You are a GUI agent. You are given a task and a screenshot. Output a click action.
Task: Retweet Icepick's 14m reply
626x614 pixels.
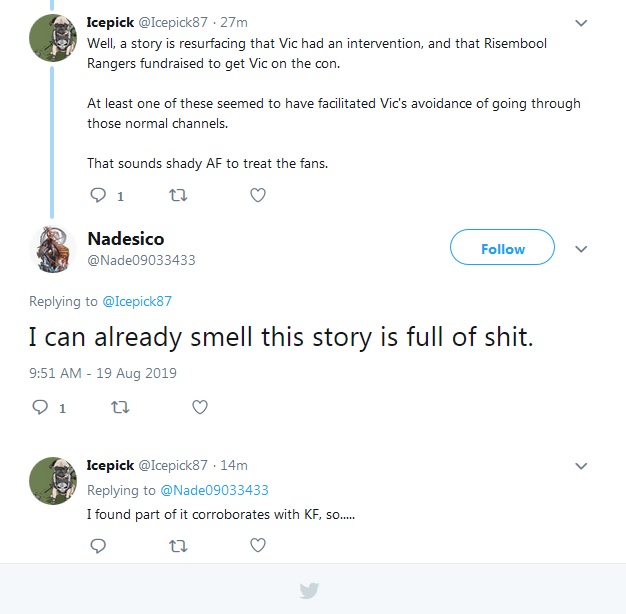[x=178, y=545]
